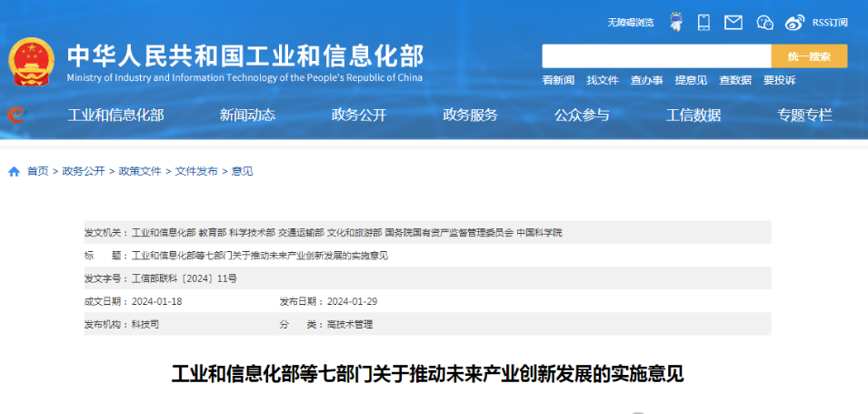Viewport: 868px width, 414px height.
Task: Open the WeChat icon
Action: (764, 23)
